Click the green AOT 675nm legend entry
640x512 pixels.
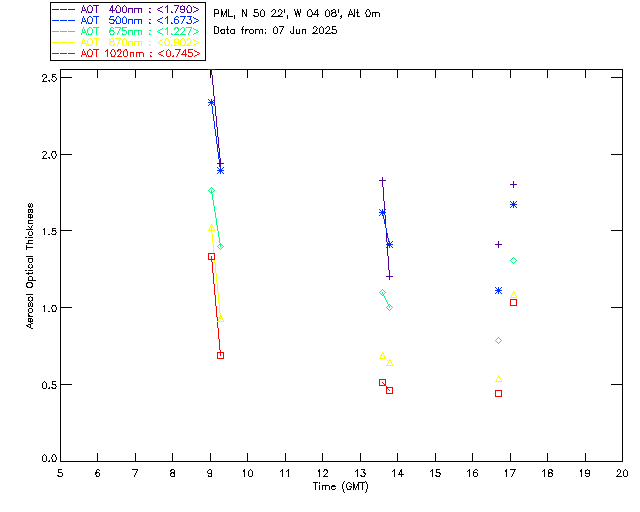(127, 31)
